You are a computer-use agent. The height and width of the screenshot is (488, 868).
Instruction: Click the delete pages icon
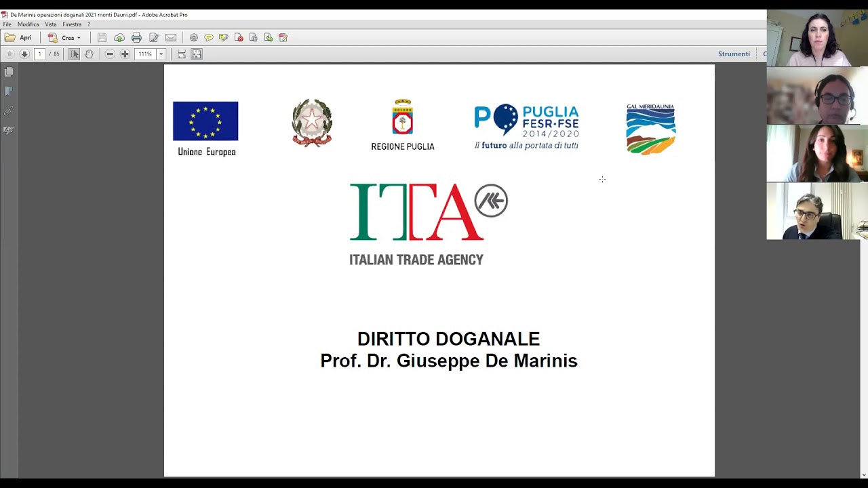[x=239, y=38]
